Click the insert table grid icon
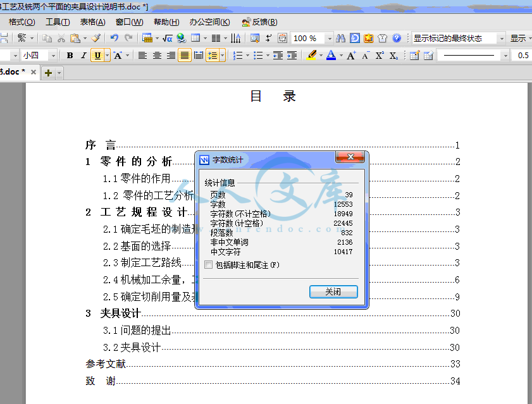 coord(195,38)
